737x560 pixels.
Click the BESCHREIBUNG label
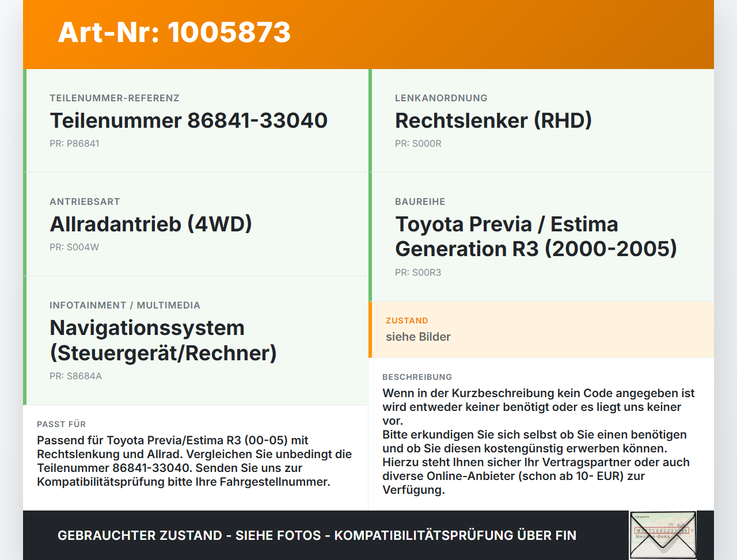(x=417, y=377)
